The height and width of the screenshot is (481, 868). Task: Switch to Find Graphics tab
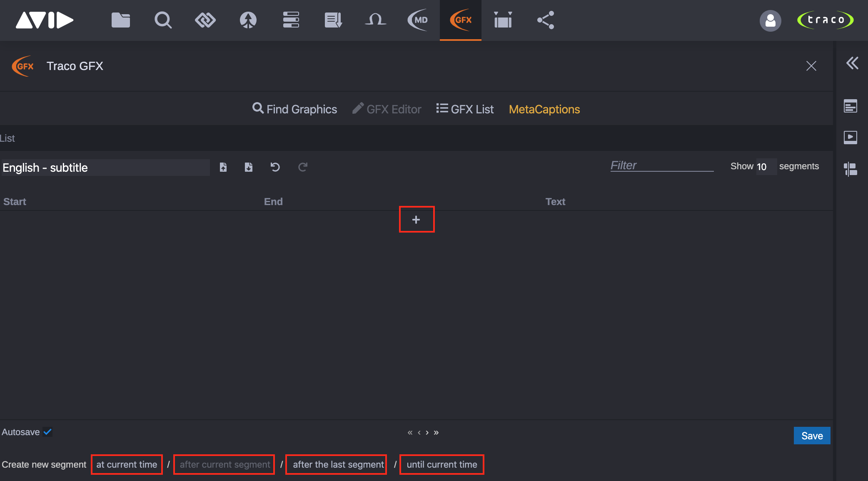pos(294,109)
